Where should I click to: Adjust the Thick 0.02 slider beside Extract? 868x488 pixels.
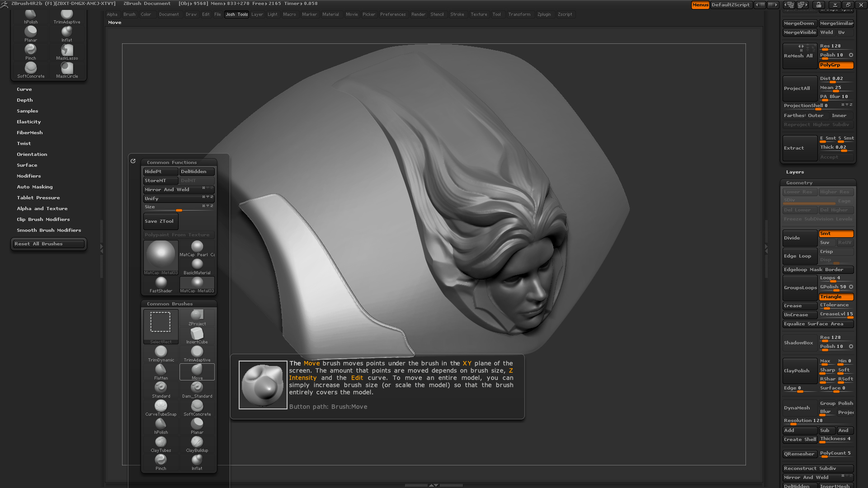[x=836, y=148]
